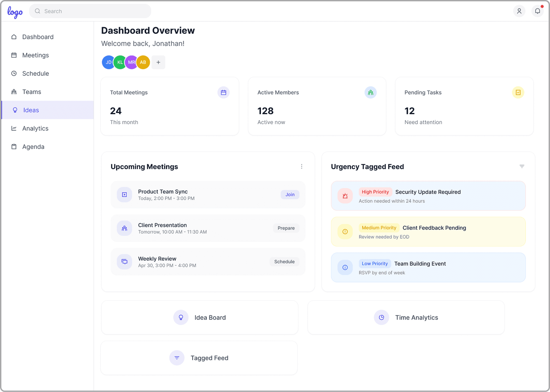The height and width of the screenshot is (392, 550).
Task: Click the blue info icon for Team Building
Action: pos(345,267)
